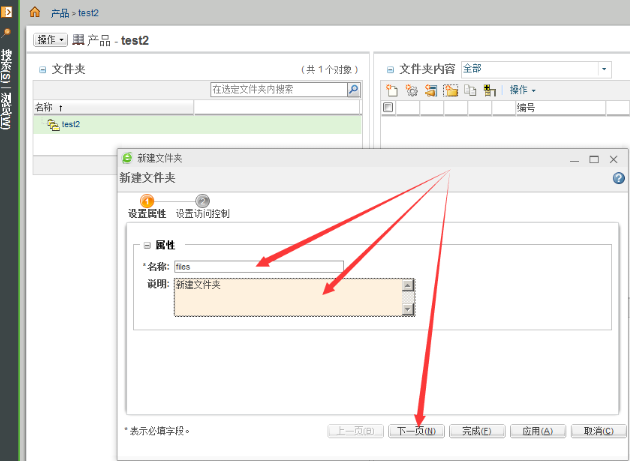Collapse the 文件夹 panel

tap(42, 69)
